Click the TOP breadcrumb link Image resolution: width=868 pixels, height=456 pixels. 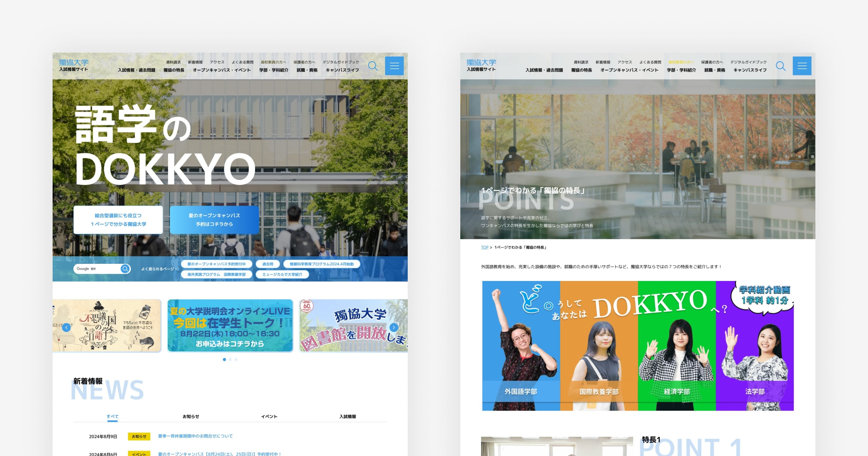[x=485, y=247]
